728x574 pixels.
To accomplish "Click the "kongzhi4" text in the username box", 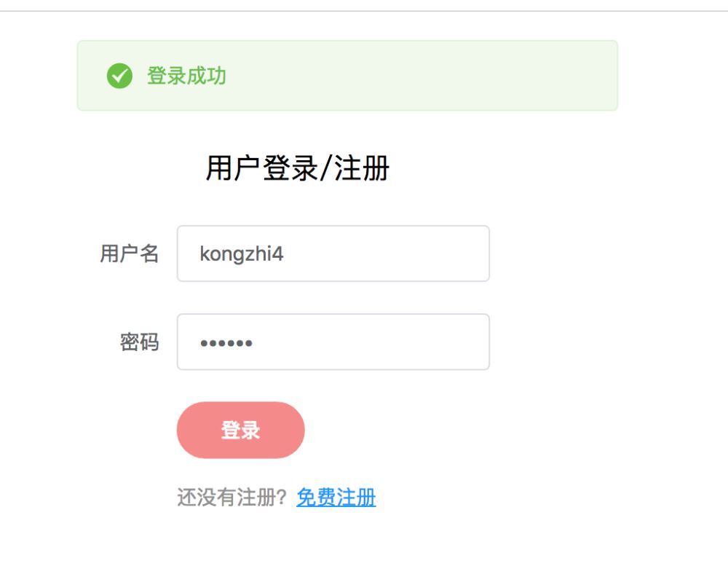I will 241,253.
